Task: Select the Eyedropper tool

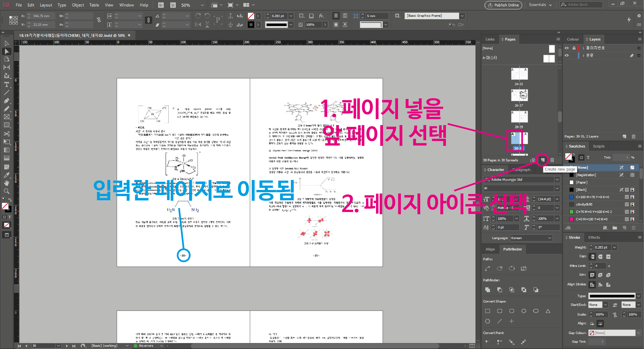Action: click(6, 175)
